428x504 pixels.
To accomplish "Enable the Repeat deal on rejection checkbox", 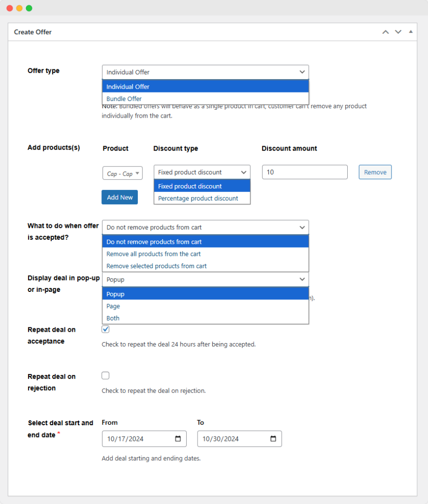I will pyautogui.click(x=105, y=376).
